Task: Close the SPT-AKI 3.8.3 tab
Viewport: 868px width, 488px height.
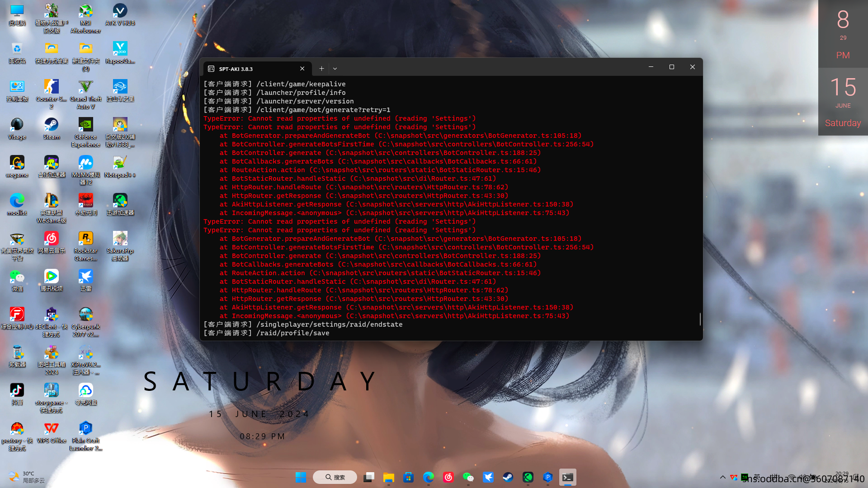Action: [302, 69]
